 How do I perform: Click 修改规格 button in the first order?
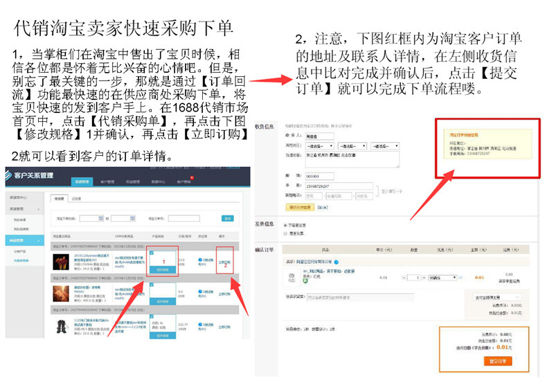pyautogui.click(x=163, y=269)
